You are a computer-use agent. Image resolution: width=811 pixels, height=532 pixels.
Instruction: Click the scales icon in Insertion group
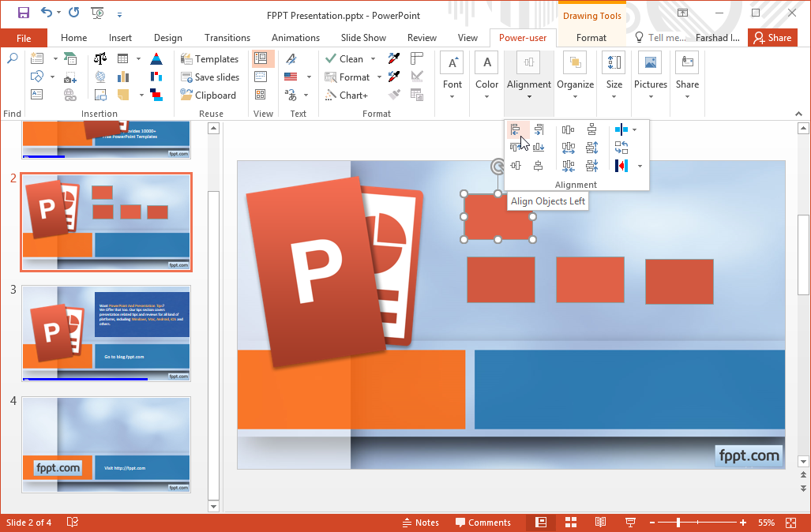(x=100, y=59)
